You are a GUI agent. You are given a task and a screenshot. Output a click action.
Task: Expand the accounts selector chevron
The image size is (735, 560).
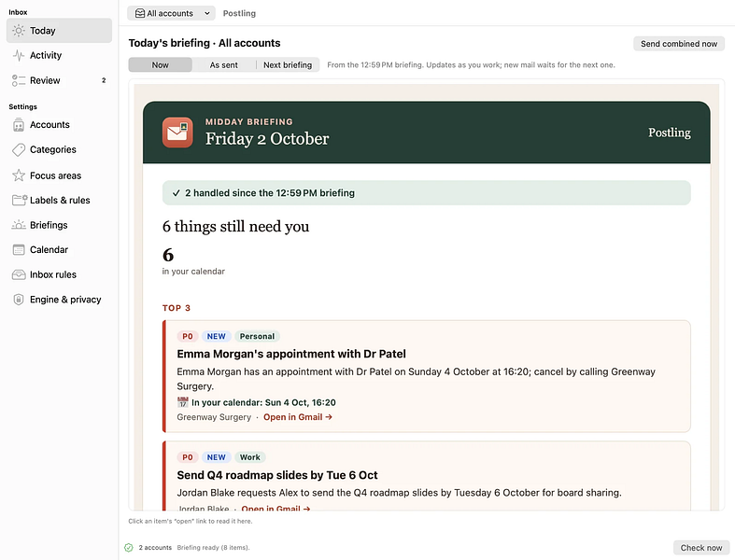click(x=206, y=13)
